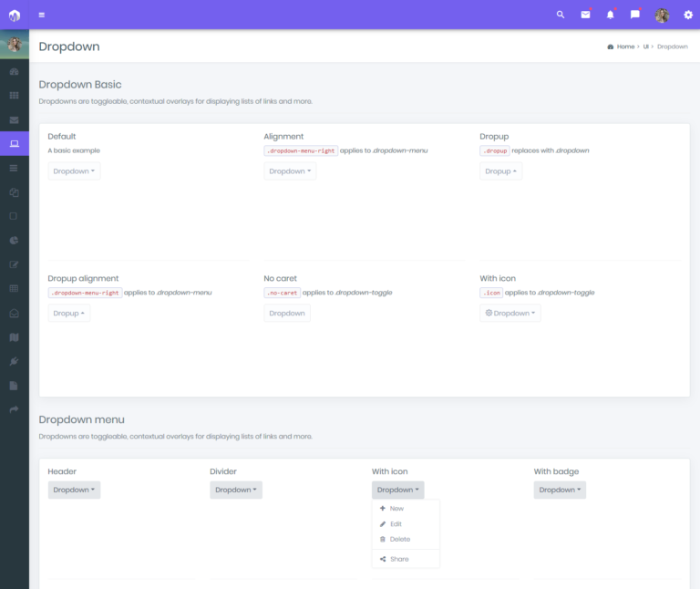Choose New from the open menu

(x=406, y=508)
